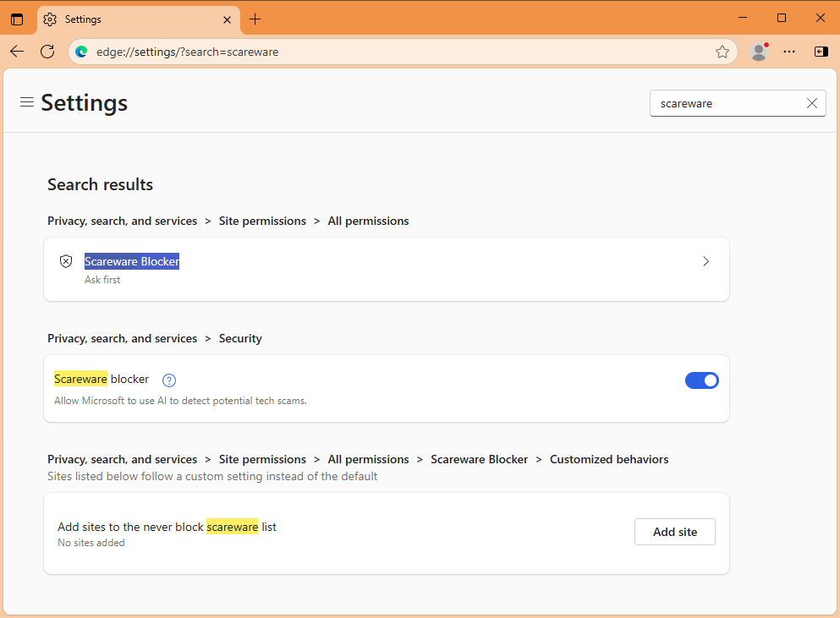Go back using the browser back arrow
The height and width of the screenshot is (618, 840).
tap(17, 52)
